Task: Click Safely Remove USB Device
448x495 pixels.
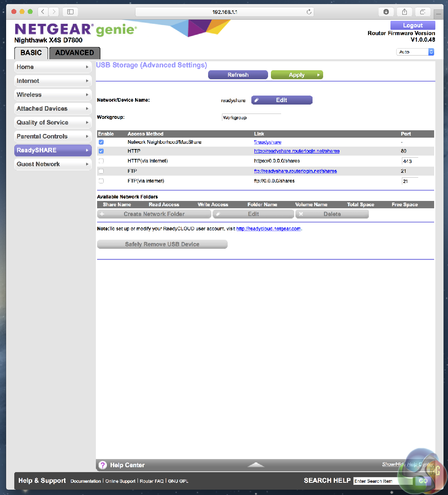Action: coord(162,244)
